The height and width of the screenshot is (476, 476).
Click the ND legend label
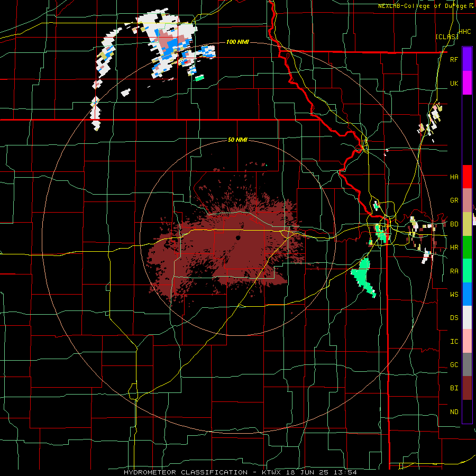[x=454, y=412]
